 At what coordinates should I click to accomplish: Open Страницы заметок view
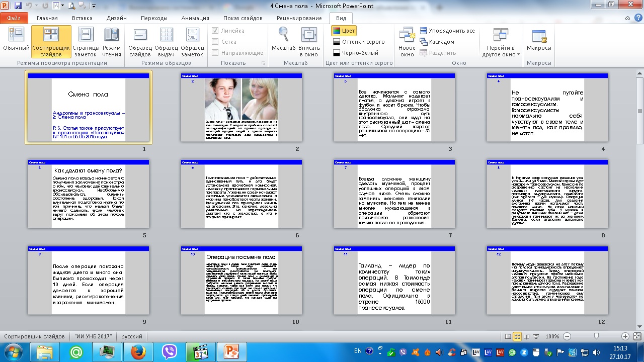pos(86,41)
